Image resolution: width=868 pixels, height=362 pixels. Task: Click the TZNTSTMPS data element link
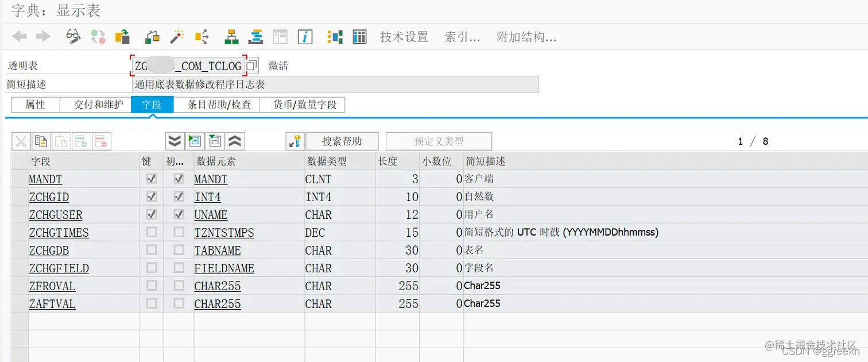pos(224,233)
